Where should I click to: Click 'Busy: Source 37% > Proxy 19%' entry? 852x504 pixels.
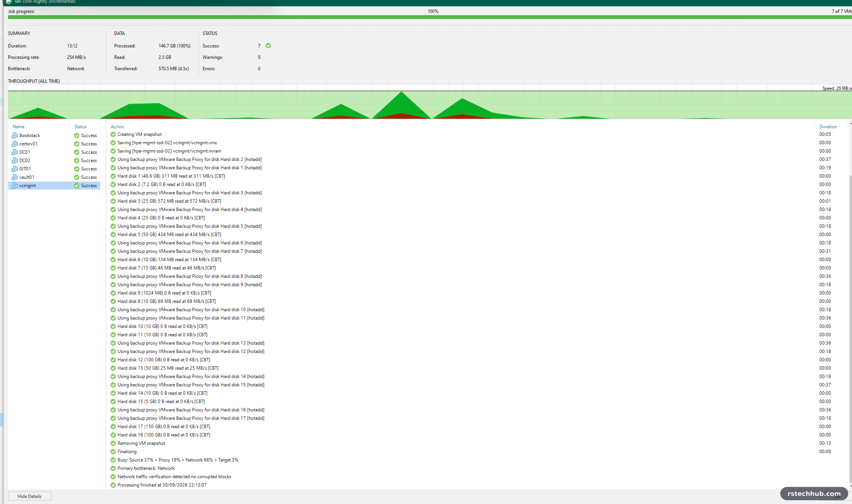pos(178,460)
